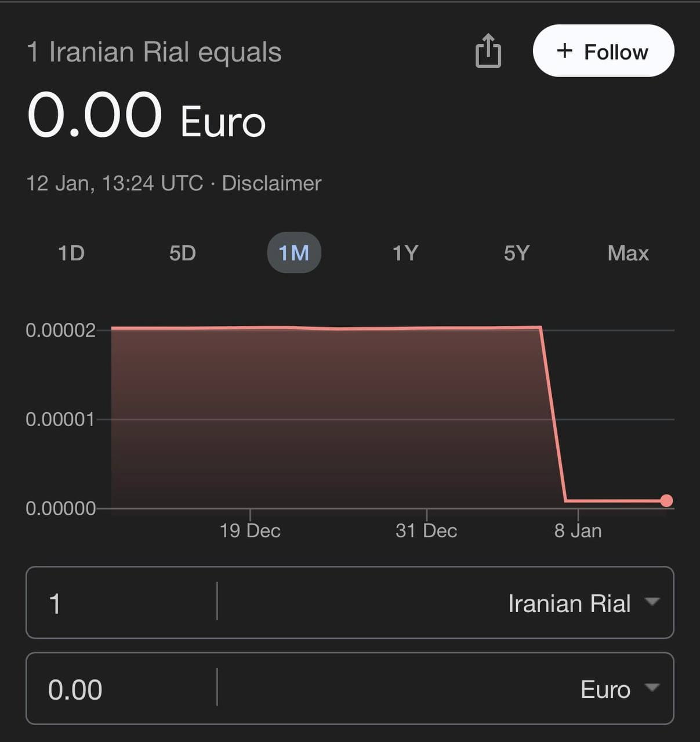Click the Follow button
The image size is (700, 742).
603,51
